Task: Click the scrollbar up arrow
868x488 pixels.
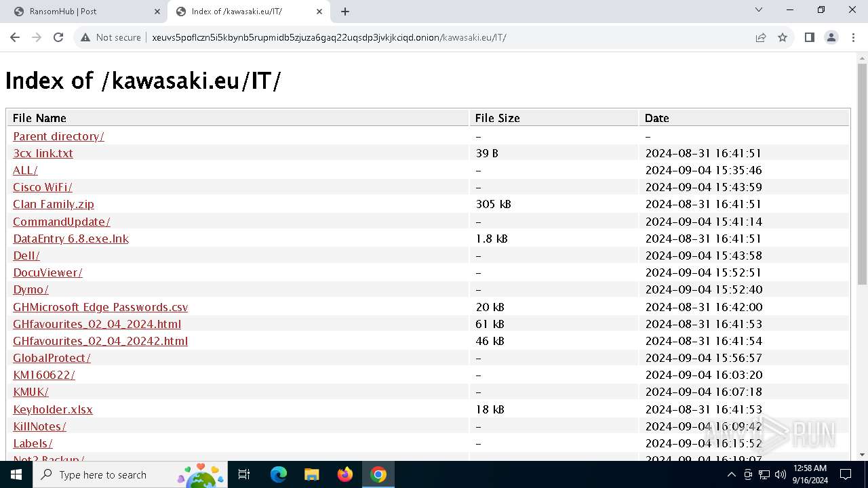Action: pos(862,58)
